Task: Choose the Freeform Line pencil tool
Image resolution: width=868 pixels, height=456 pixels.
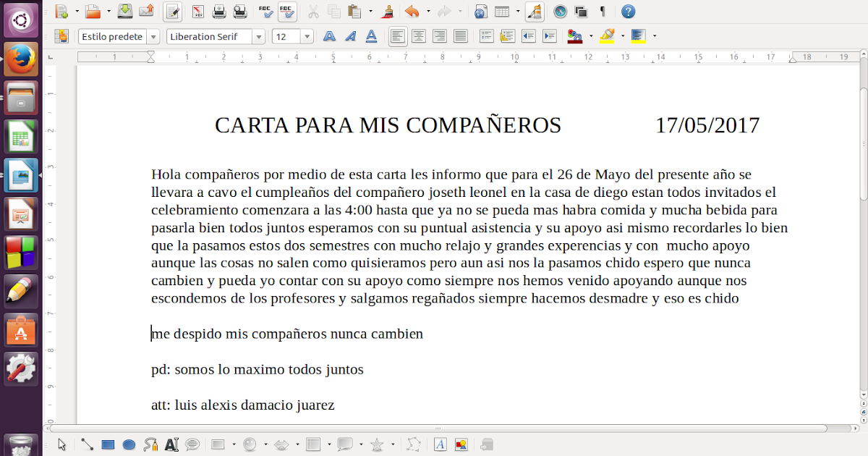Action: [x=150, y=444]
